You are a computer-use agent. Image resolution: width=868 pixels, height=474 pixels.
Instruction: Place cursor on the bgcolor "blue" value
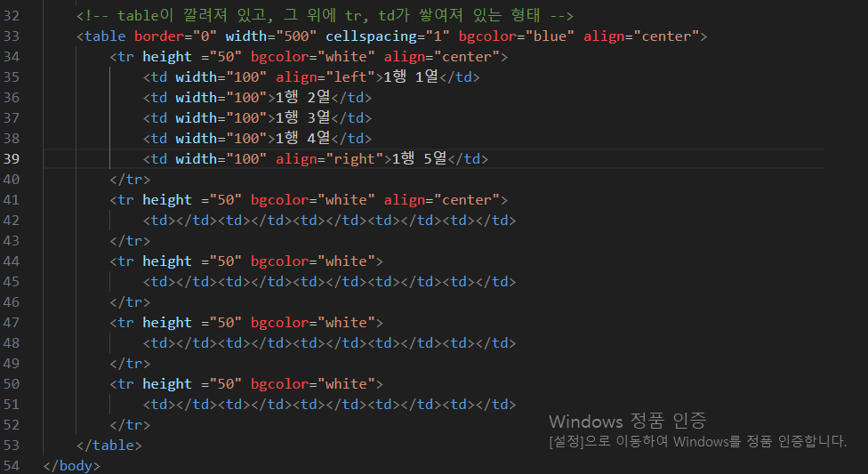click(550, 36)
